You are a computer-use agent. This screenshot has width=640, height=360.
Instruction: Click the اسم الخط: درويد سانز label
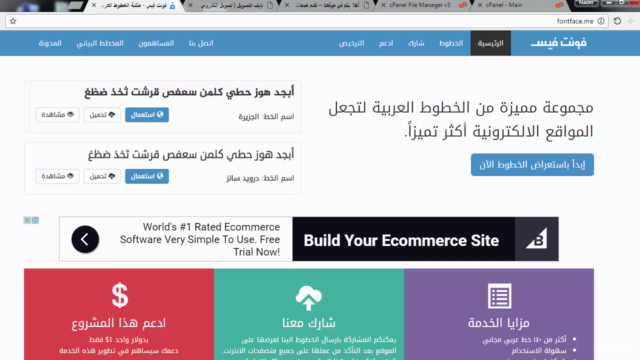click(260, 178)
